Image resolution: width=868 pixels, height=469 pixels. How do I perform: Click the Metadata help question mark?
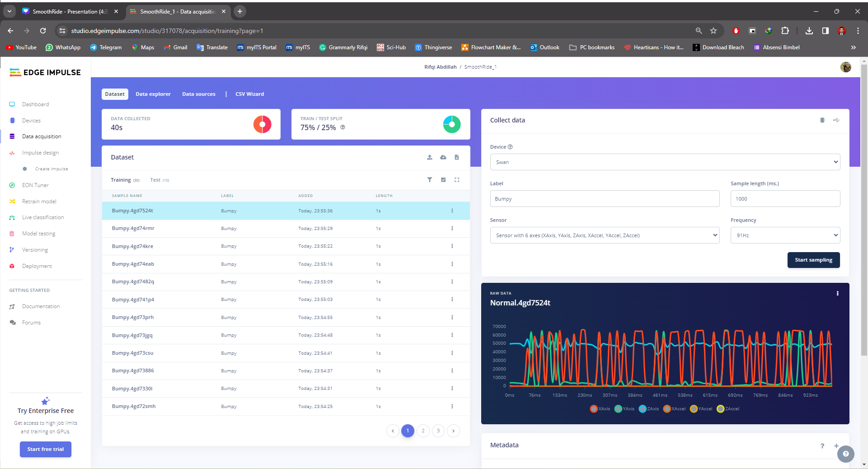[822, 446]
